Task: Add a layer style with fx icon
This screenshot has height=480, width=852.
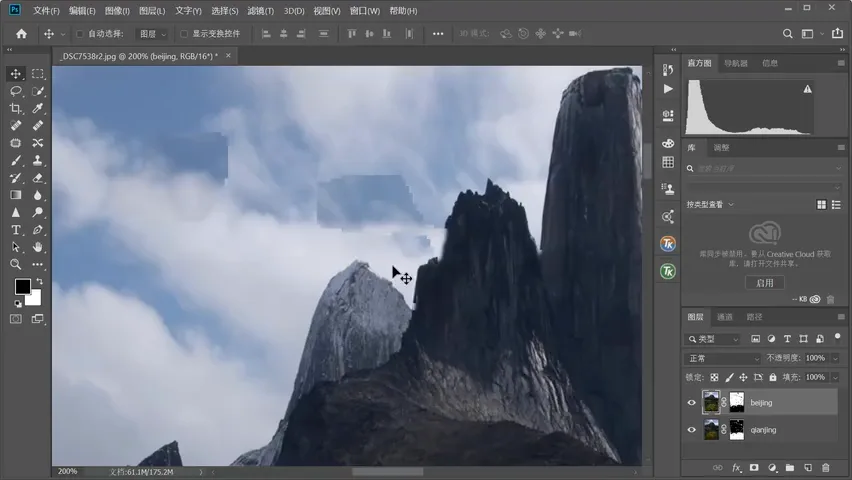Action: tap(736, 467)
